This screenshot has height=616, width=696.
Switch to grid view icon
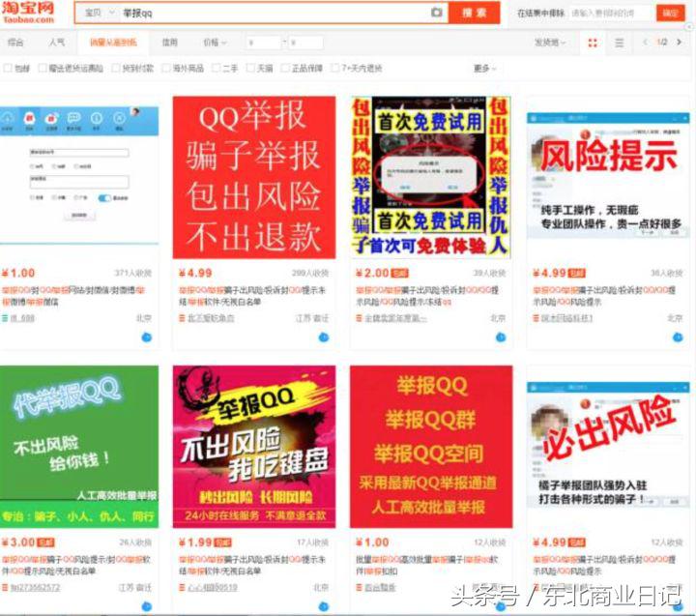(x=593, y=43)
